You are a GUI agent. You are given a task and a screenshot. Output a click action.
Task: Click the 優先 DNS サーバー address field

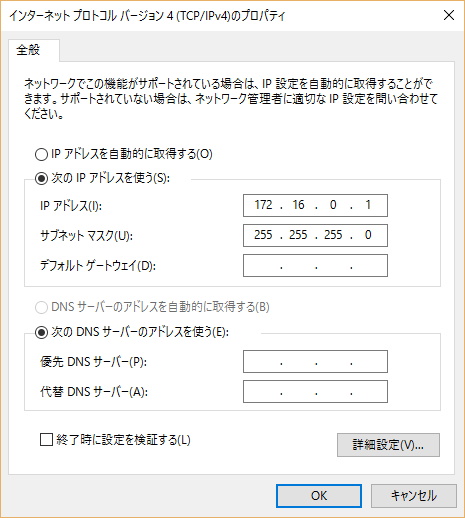(x=315, y=361)
